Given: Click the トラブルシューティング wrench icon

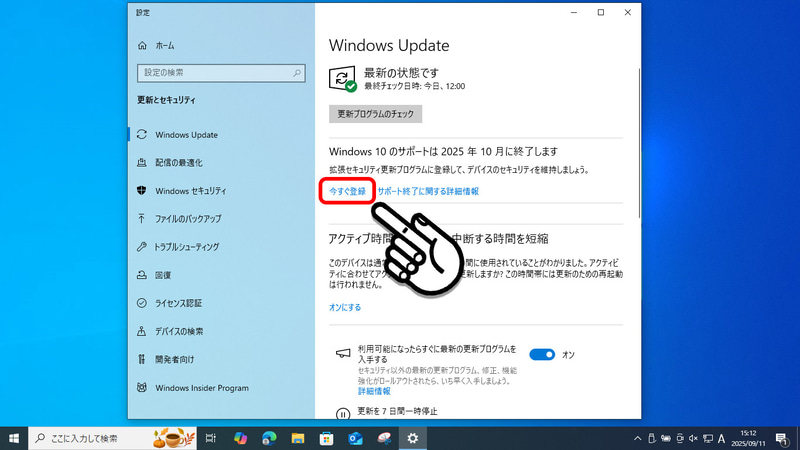Looking at the screenshot, I should click(x=142, y=247).
